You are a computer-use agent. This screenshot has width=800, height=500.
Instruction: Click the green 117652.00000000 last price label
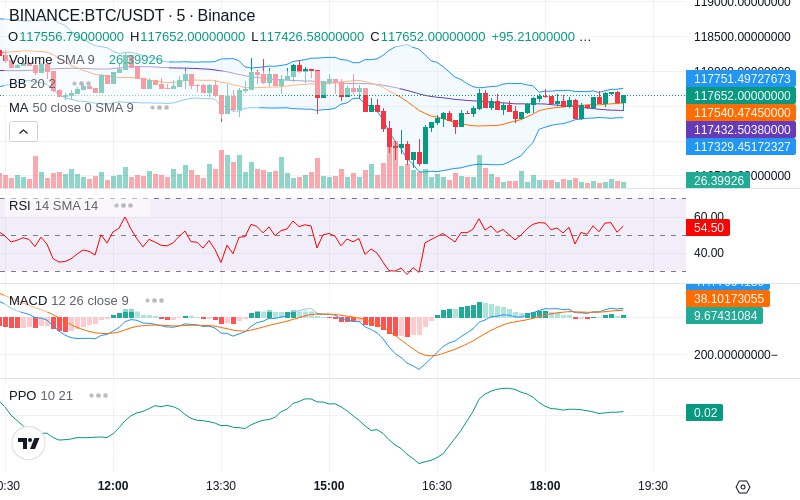(x=741, y=95)
